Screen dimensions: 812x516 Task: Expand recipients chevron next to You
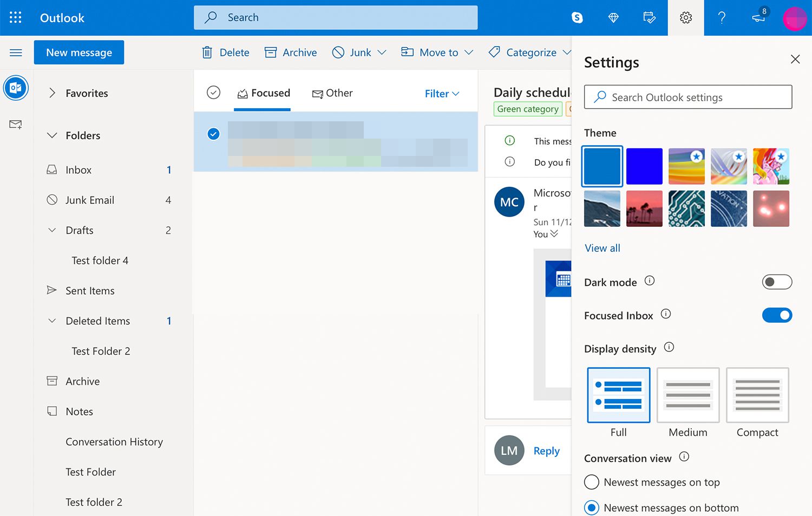click(x=554, y=233)
